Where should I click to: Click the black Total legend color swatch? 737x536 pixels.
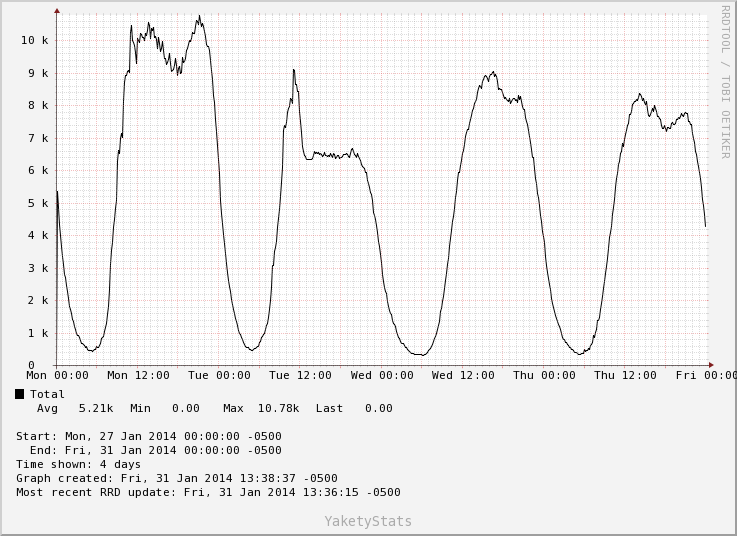[20, 394]
